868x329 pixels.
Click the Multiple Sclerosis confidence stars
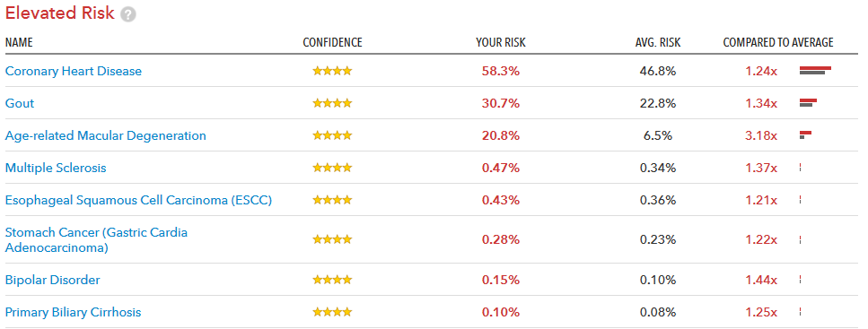coord(332,167)
